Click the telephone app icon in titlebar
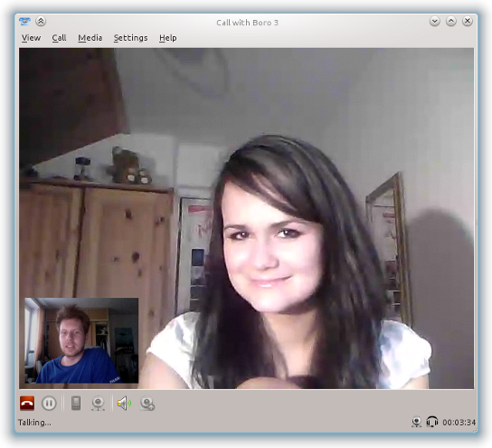Viewport: 492px width, 448px height. (24, 22)
